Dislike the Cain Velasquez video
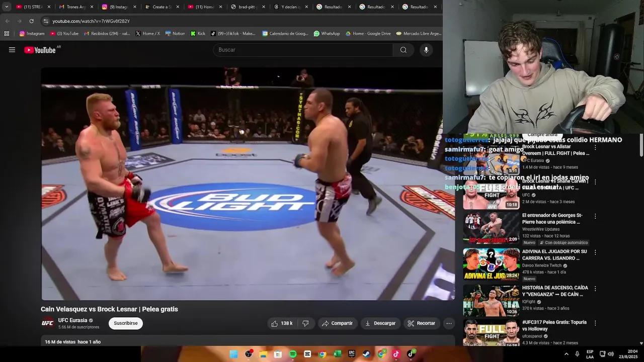 tap(305, 323)
